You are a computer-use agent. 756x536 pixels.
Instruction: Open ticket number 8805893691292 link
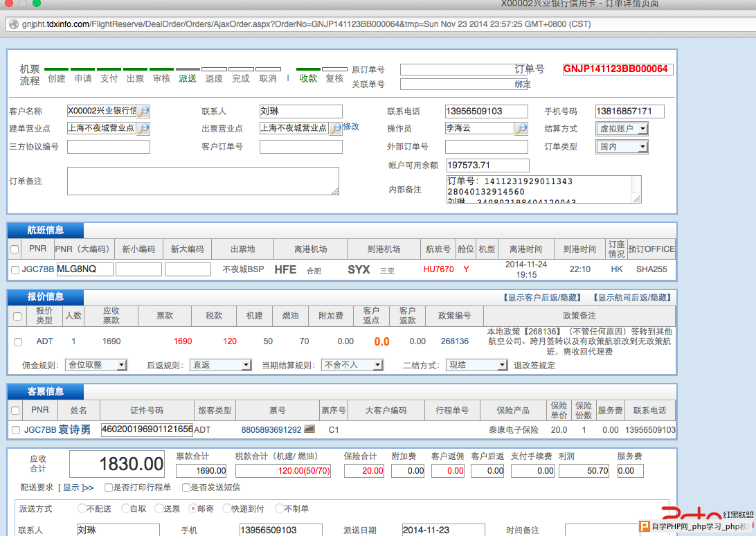click(x=271, y=429)
